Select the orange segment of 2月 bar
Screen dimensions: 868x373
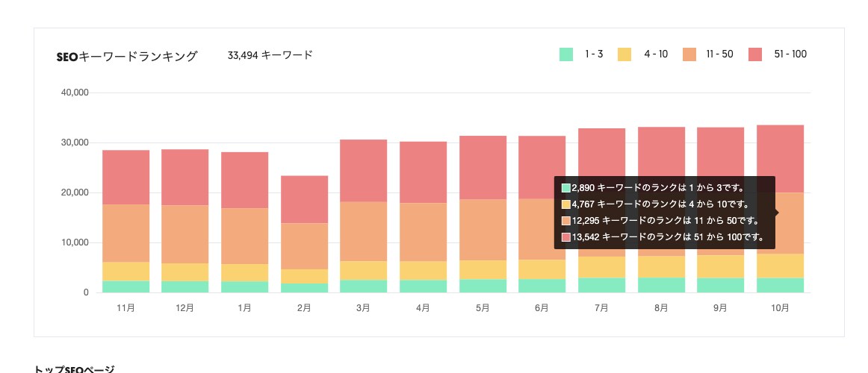click(305, 246)
